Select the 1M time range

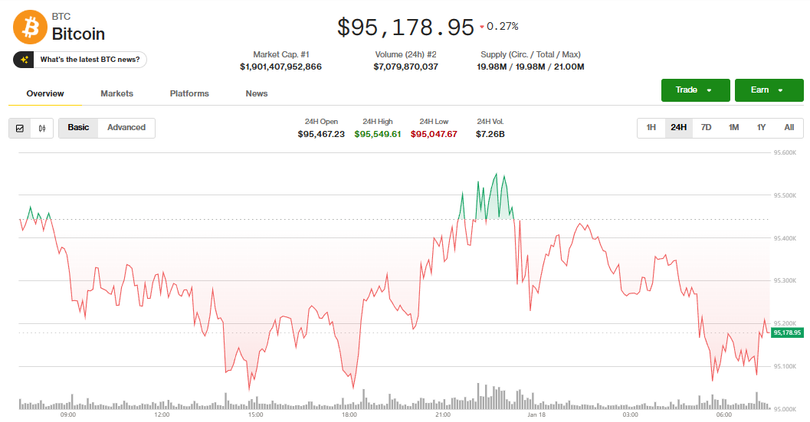[x=733, y=128]
